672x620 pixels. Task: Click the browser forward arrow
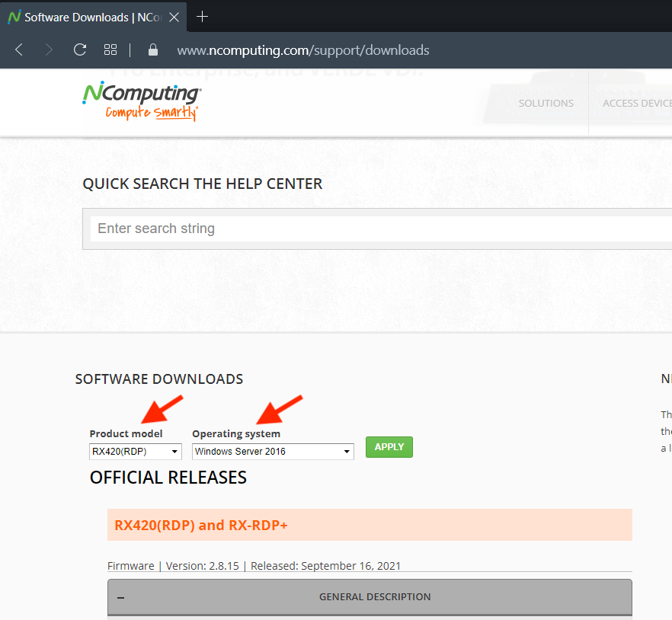coord(49,50)
